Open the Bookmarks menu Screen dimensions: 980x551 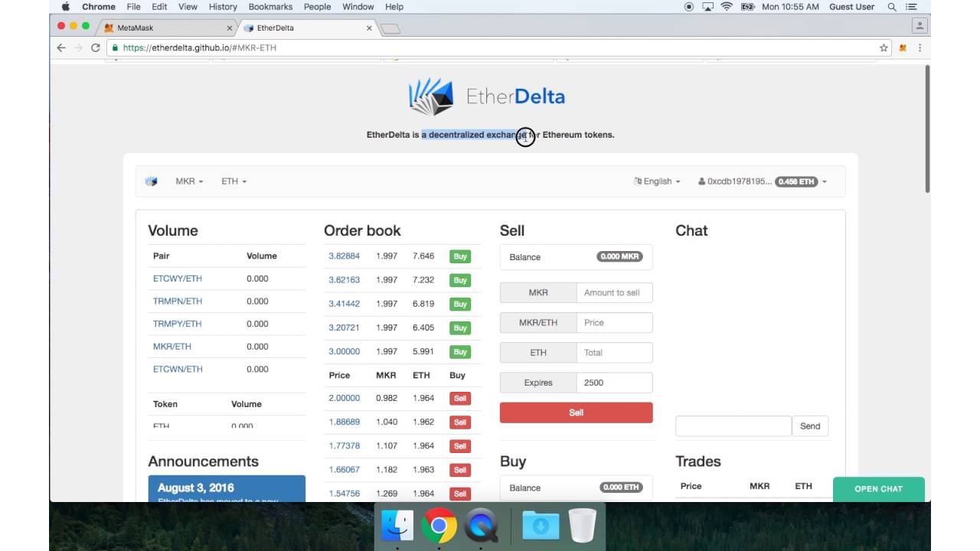[x=270, y=7]
